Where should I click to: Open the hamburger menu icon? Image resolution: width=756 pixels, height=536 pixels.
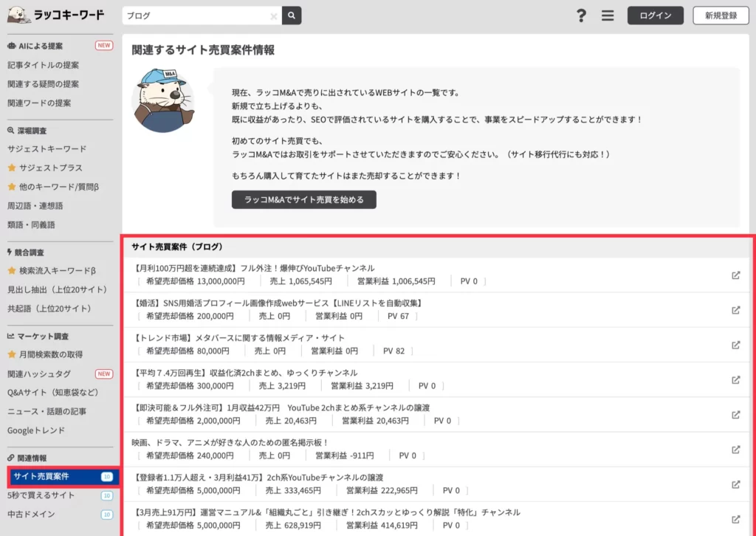pyautogui.click(x=608, y=16)
